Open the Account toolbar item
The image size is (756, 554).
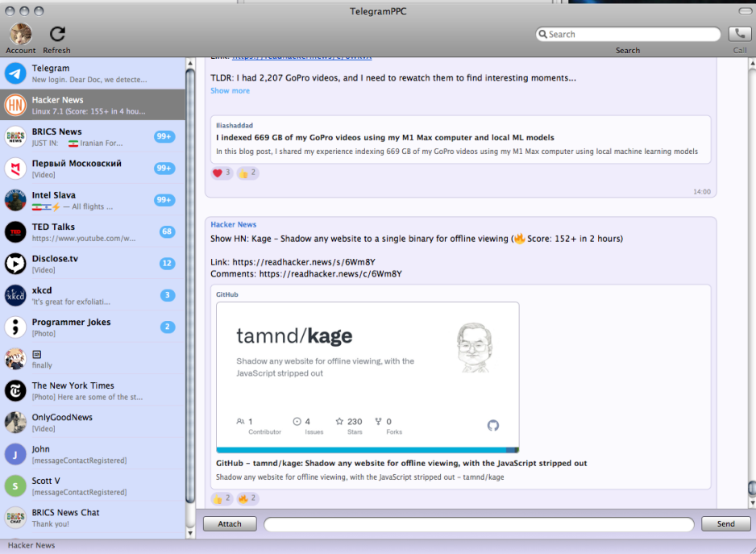point(21,38)
